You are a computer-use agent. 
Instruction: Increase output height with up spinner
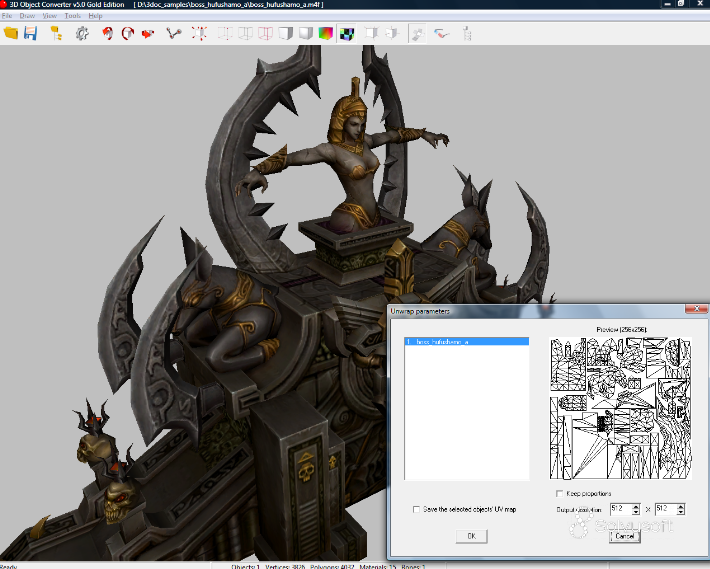point(681,506)
